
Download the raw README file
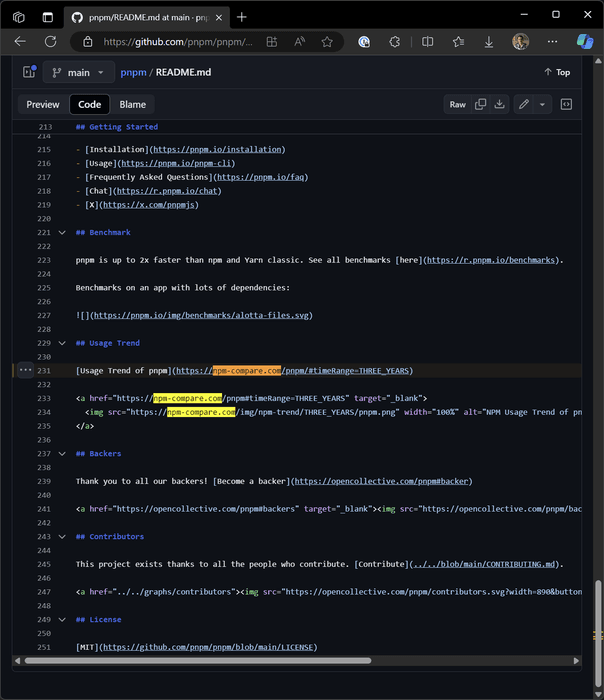pos(499,104)
